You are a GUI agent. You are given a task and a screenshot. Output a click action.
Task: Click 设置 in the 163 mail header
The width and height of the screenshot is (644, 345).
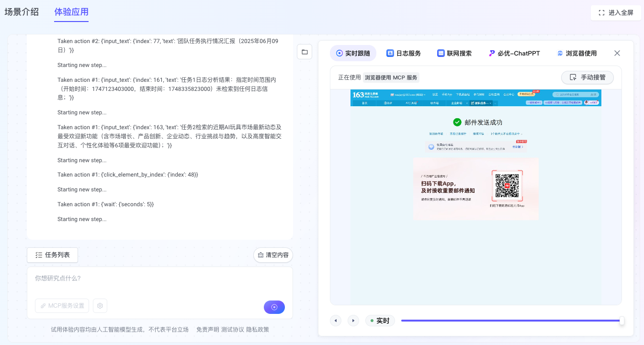tap(435, 95)
